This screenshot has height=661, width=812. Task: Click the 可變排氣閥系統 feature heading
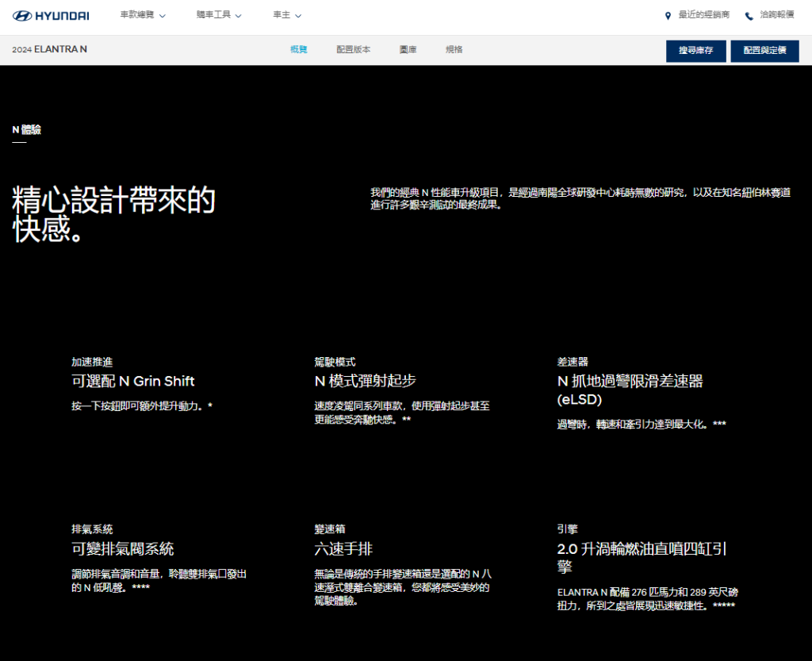pyautogui.click(x=123, y=549)
